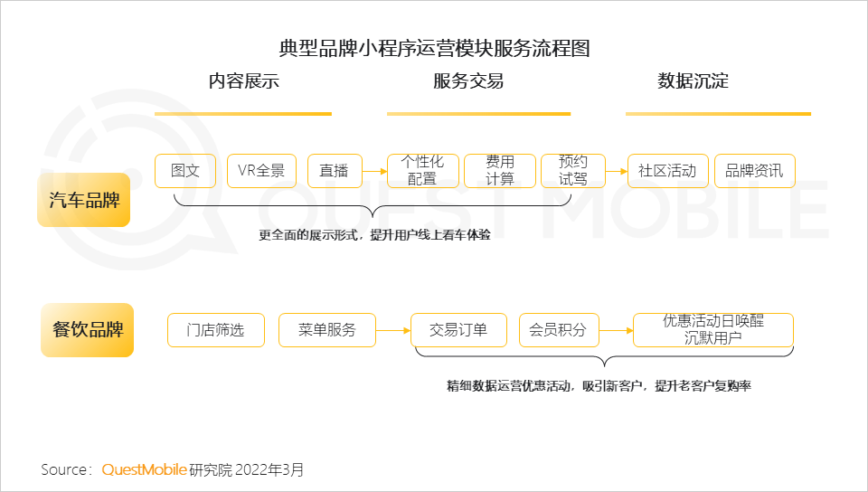Select the 个性化配置 box

pyautogui.click(x=421, y=171)
